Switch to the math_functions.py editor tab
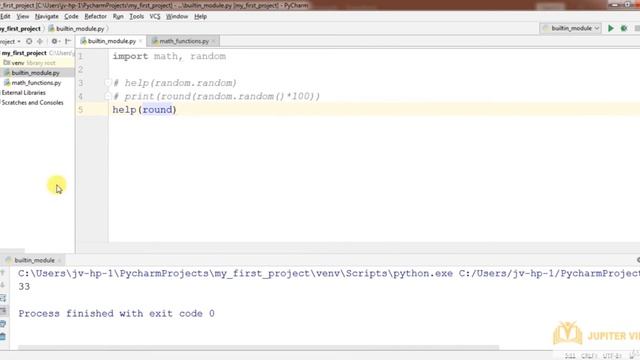 (x=184, y=41)
